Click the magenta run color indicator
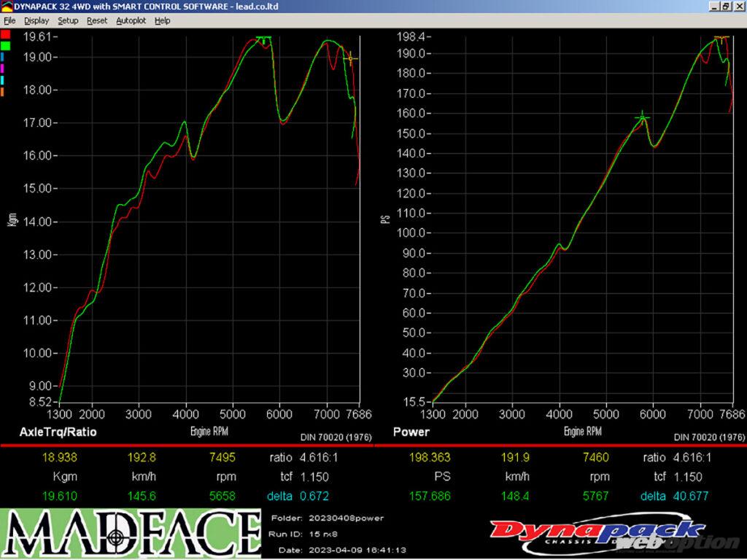The image size is (747, 560). pyautogui.click(x=3, y=68)
